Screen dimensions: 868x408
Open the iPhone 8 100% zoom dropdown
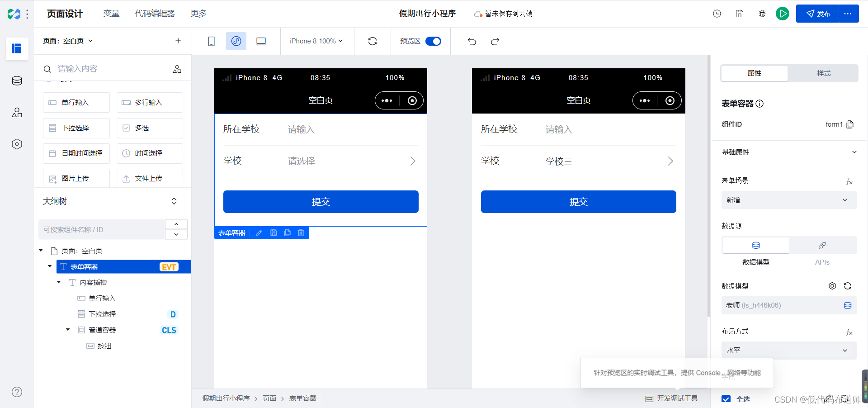coord(316,41)
